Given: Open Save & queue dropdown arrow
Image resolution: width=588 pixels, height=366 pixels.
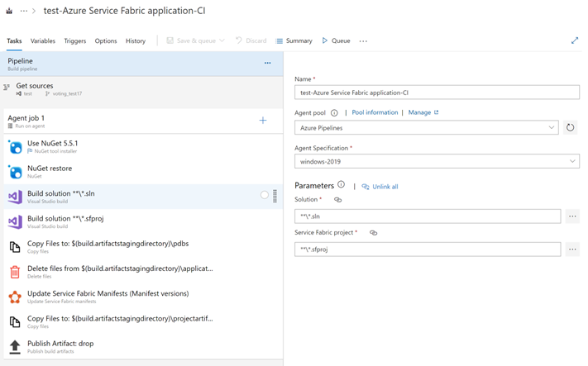Looking at the screenshot, I should tap(222, 40).
